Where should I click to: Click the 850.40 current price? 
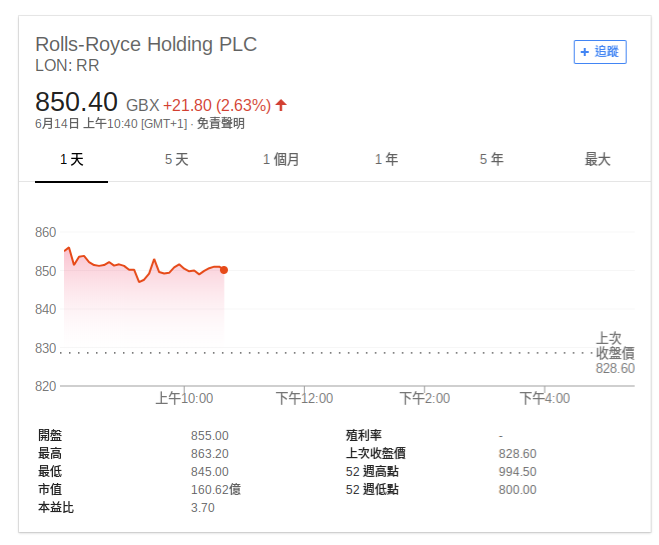click(77, 102)
